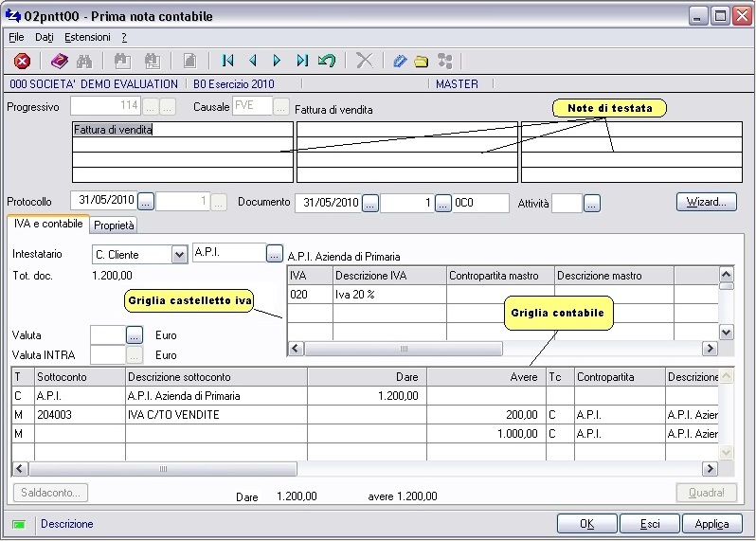756x541 pixels.
Task: Select the Avere 200,00 cell
Action: point(487,415)
